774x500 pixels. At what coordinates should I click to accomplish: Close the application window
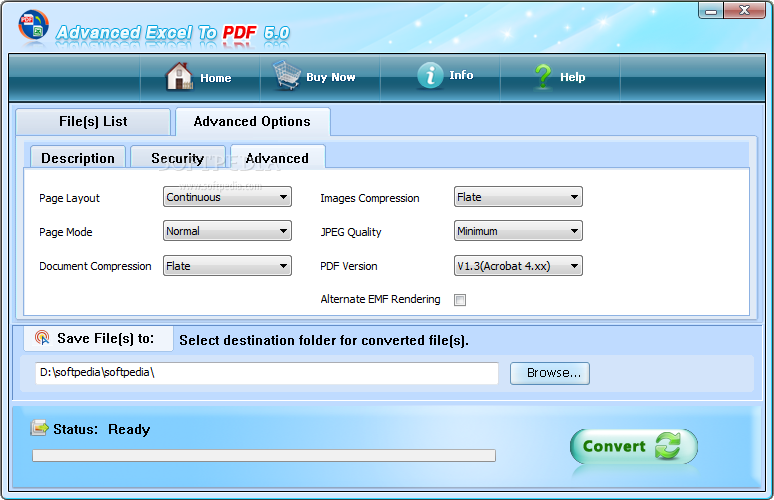tap(744, 10)
